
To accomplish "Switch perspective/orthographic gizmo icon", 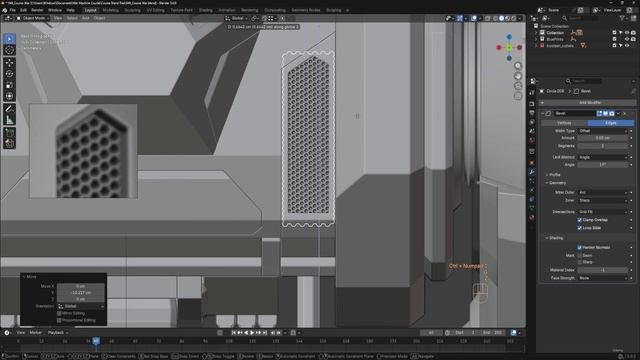I will point(518,96).
